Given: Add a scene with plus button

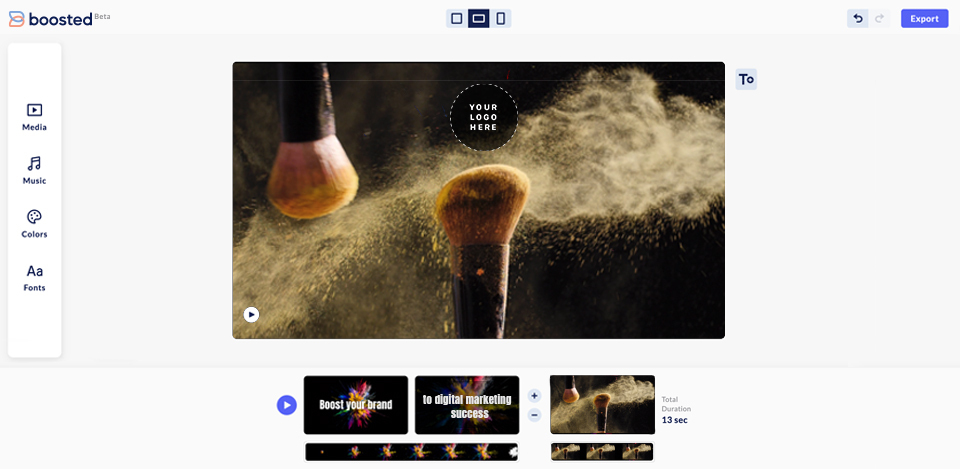Looking at the screenshot, I should (534, 396).
